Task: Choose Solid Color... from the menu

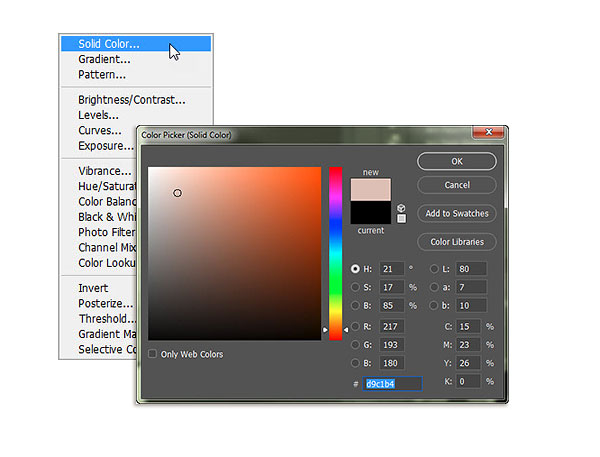Action: pyautogui.click(x=136, y=44)
